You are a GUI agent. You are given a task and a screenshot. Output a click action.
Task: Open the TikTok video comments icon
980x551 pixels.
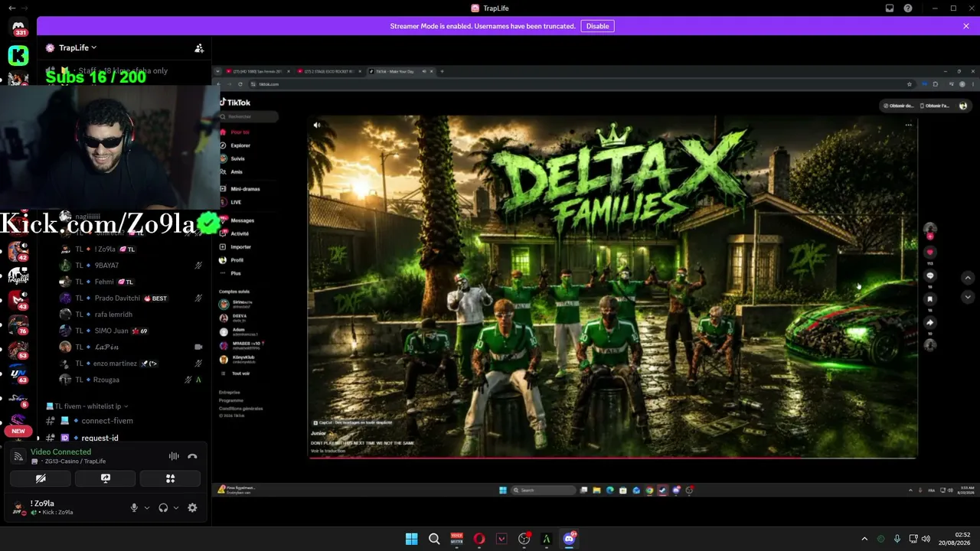point(930,275)
